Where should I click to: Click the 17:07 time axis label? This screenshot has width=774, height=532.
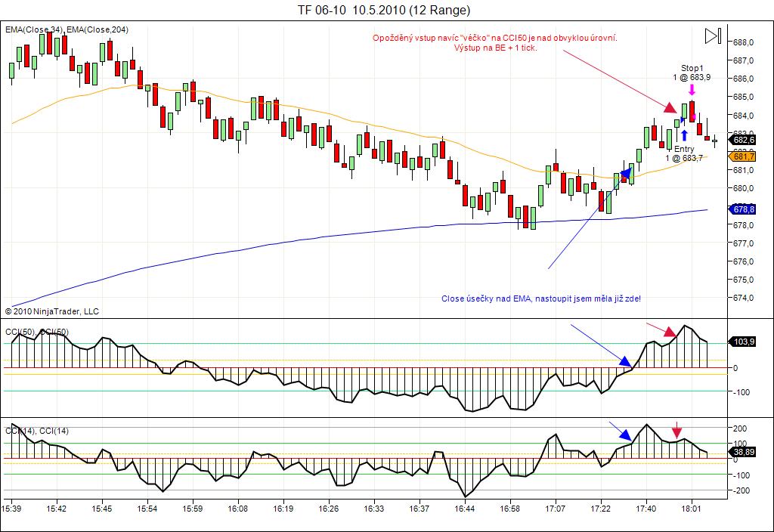[556, 509]
